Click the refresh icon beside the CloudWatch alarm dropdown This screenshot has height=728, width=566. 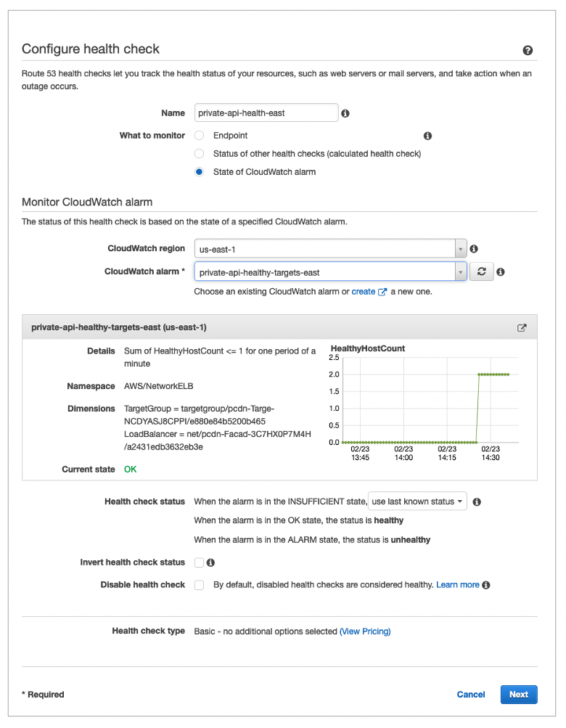coord(481,271)
